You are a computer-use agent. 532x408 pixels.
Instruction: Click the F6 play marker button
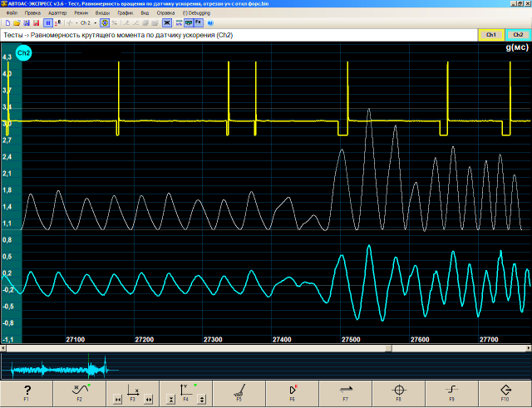click(x=292, y=391)
